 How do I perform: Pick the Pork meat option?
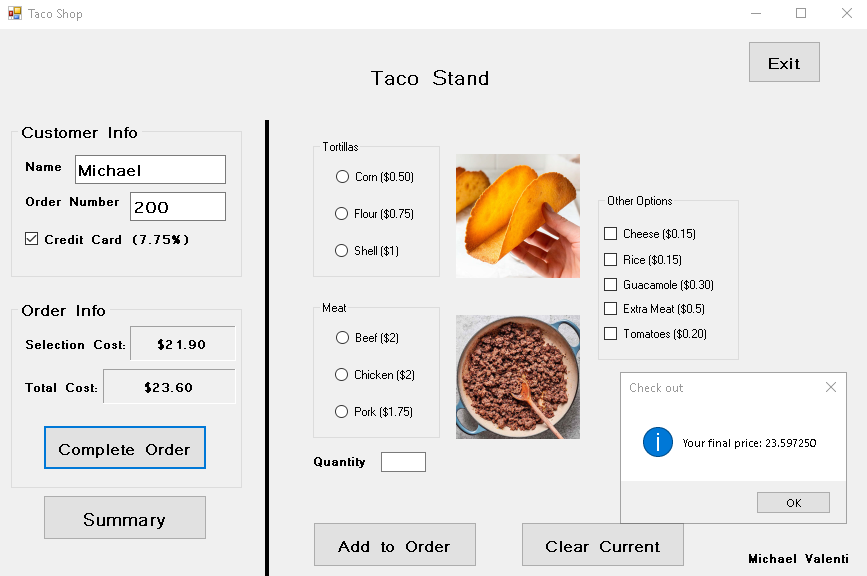pyautogui.click(x=342, y=412)
